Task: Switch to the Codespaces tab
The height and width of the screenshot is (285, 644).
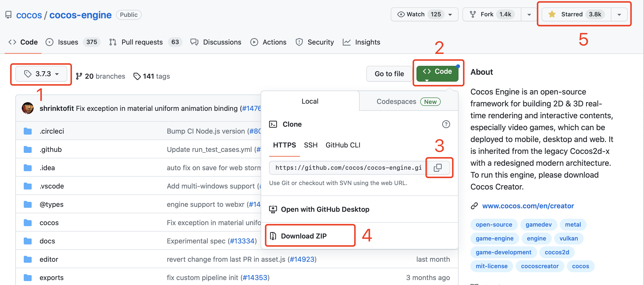Action: pyautogui.click(x=409, y=101)
